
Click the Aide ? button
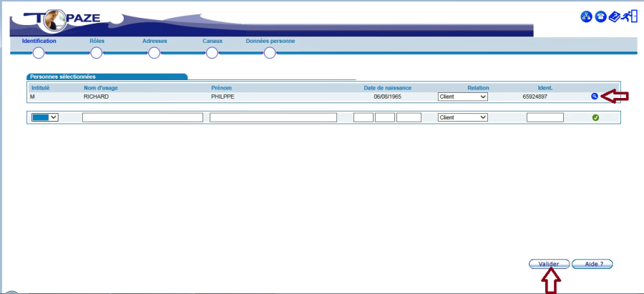pyautogui.click(x=592, y=264)
